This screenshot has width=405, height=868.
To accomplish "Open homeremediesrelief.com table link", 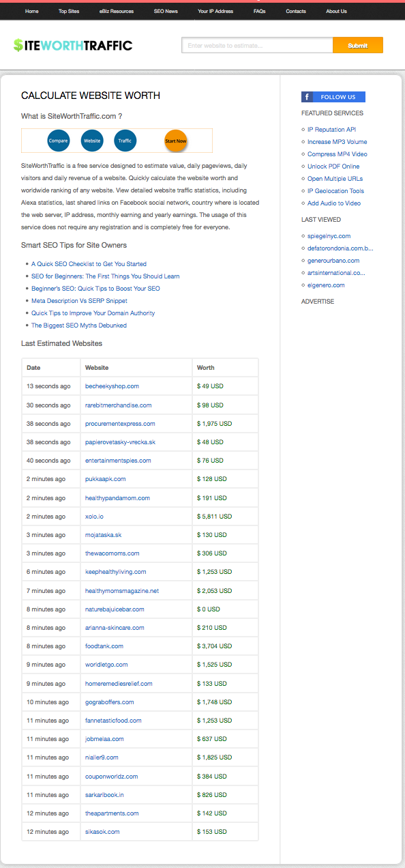I will [119, 684].
